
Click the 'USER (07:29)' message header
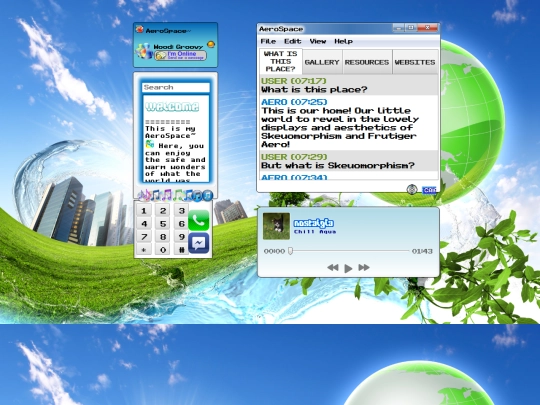point(294,157)
